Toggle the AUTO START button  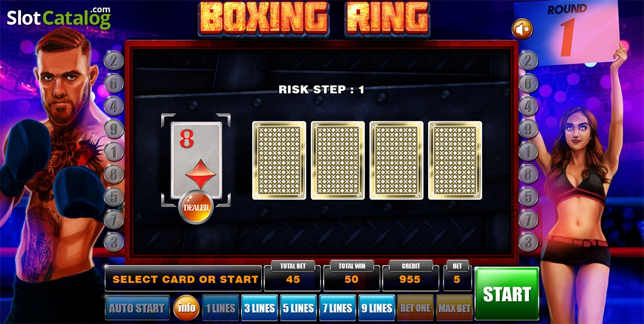tap(137, 308)
